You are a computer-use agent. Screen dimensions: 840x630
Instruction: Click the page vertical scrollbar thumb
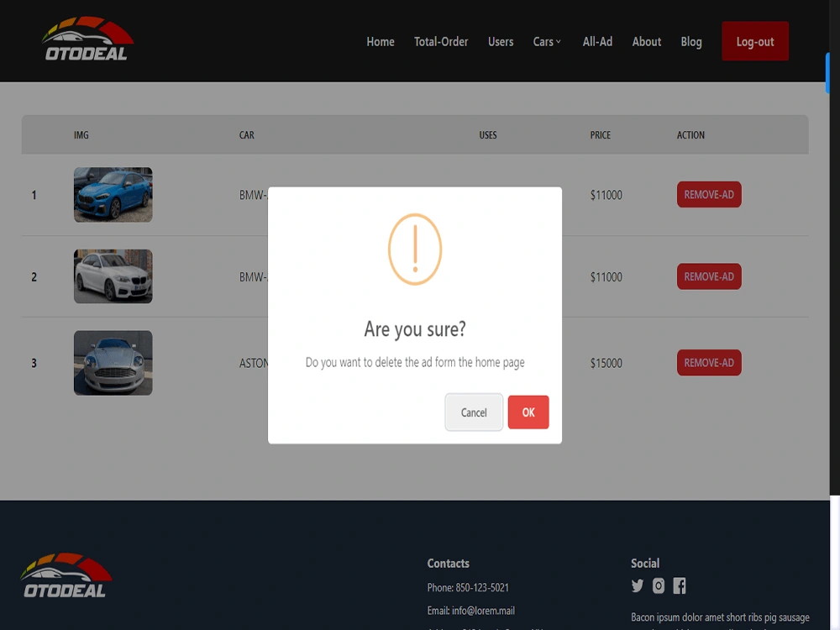click(827, 73)
